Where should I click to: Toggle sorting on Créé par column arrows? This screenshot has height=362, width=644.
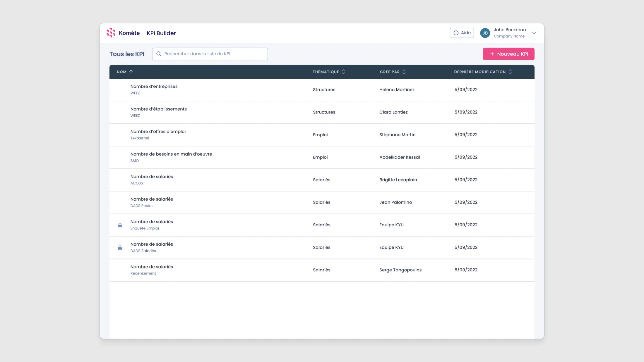pos(404,72)
